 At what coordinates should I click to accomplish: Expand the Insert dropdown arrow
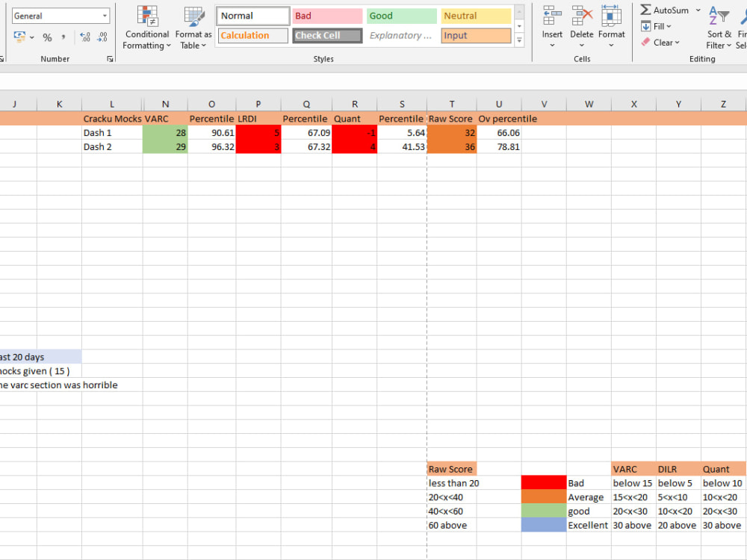[552, 46]
